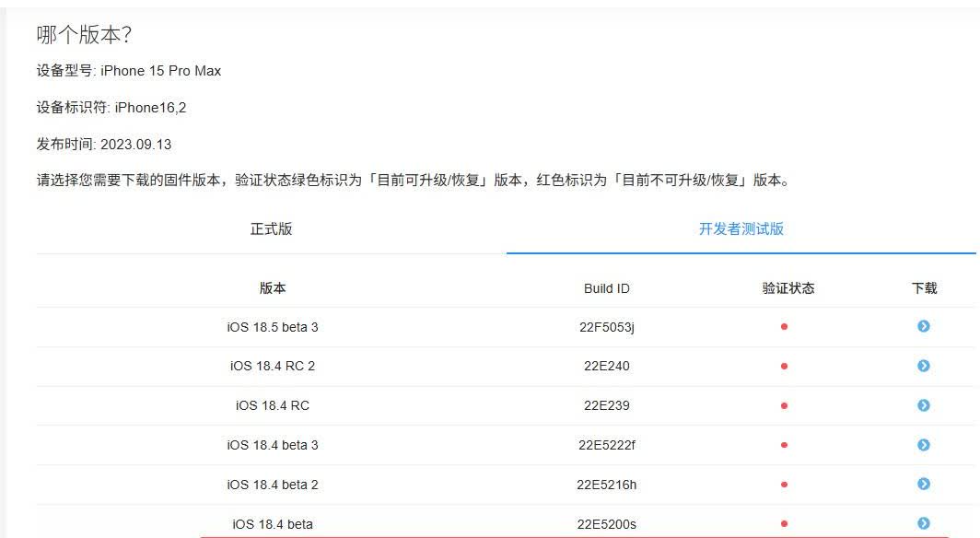The height and width of the screenshot is (538, 980).
Task: Click red status dot for iOS 18.4 beta 3
Action: tap(784, 445)
